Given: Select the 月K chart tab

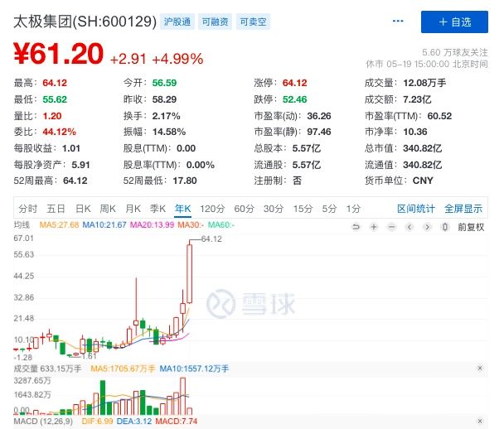Looking at the screenshot, I should tap(133, 209).
